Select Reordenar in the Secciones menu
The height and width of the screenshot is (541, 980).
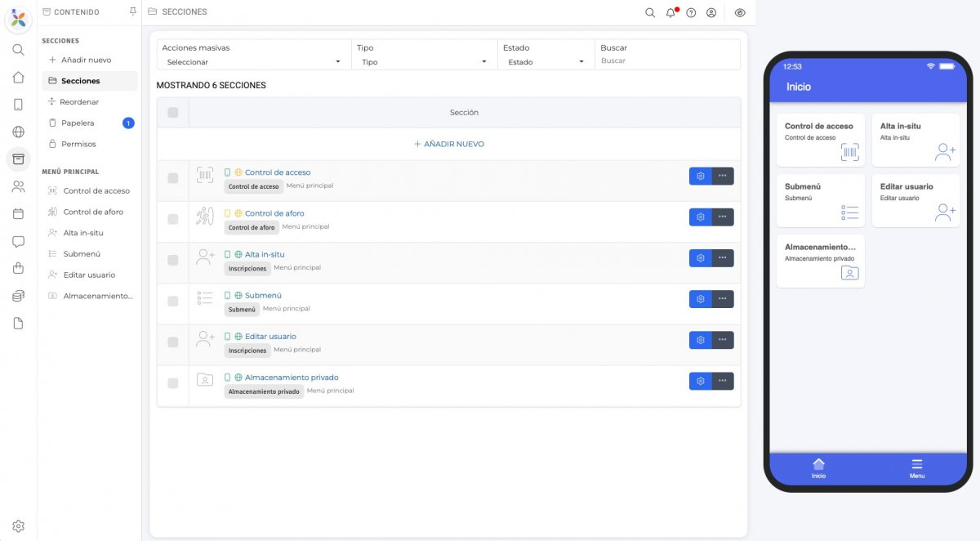coord(79,102)
